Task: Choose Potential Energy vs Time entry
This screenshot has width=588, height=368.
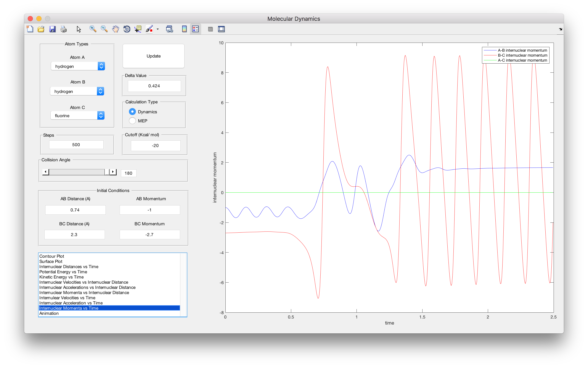Action: click(x=63, y=272)
